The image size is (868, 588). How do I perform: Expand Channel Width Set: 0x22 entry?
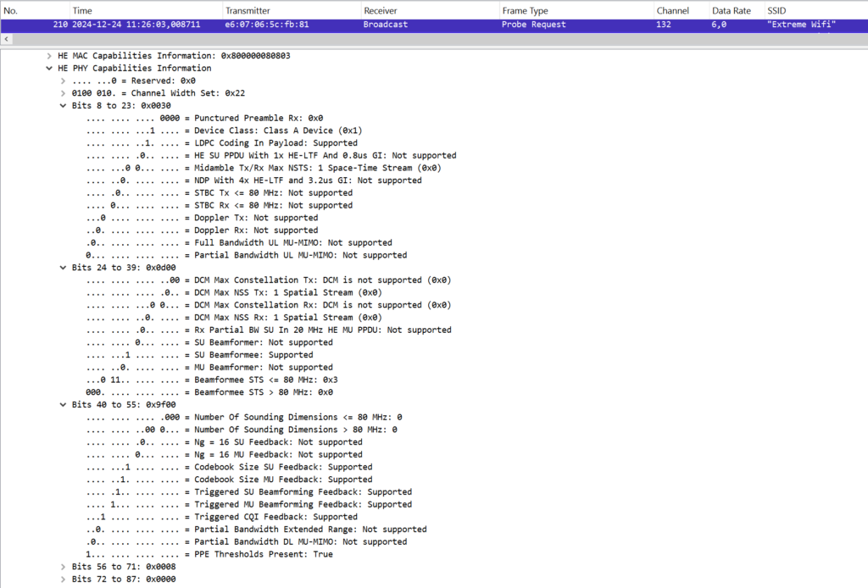click(63, 93)
